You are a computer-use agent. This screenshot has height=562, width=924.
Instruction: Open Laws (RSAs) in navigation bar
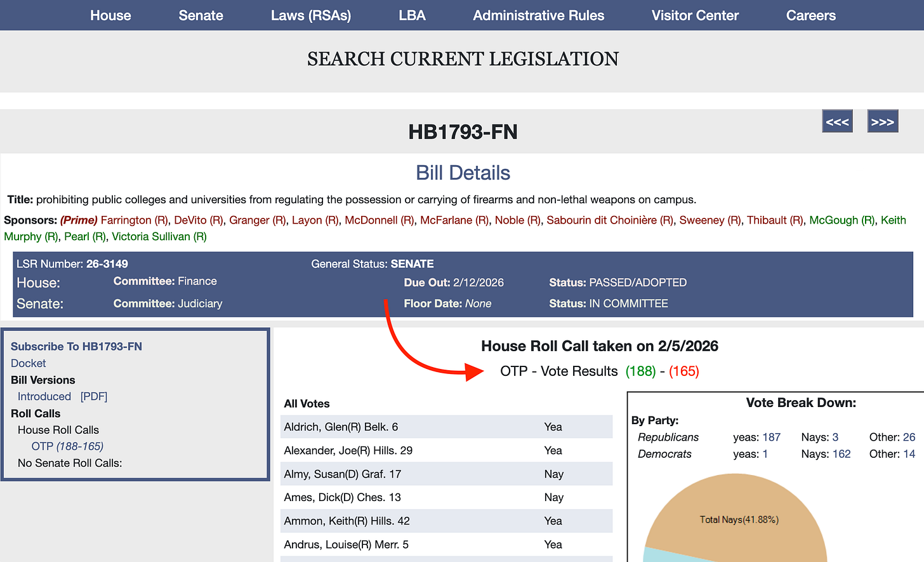[311, 15]
